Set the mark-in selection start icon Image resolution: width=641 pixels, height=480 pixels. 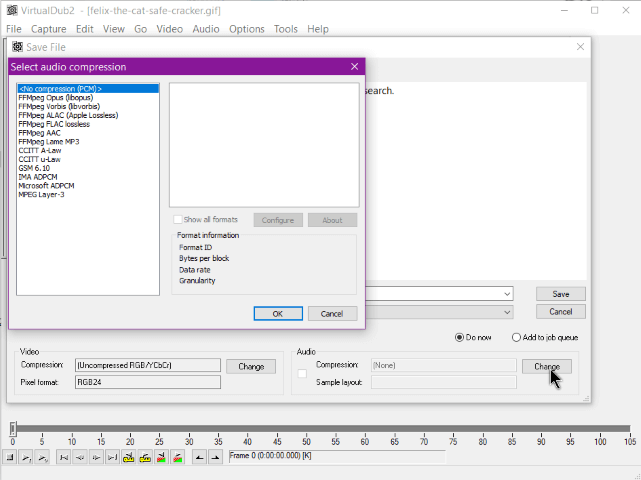click(199, 457)
